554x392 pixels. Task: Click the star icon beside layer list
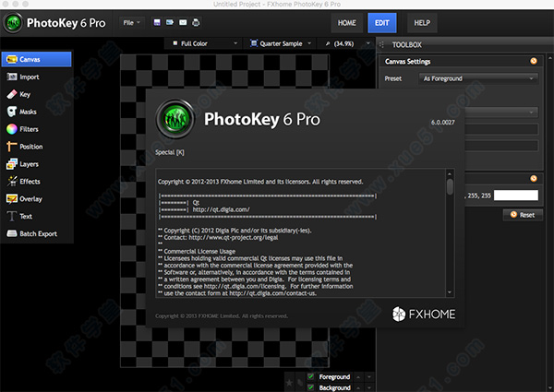tap(289, 383)
